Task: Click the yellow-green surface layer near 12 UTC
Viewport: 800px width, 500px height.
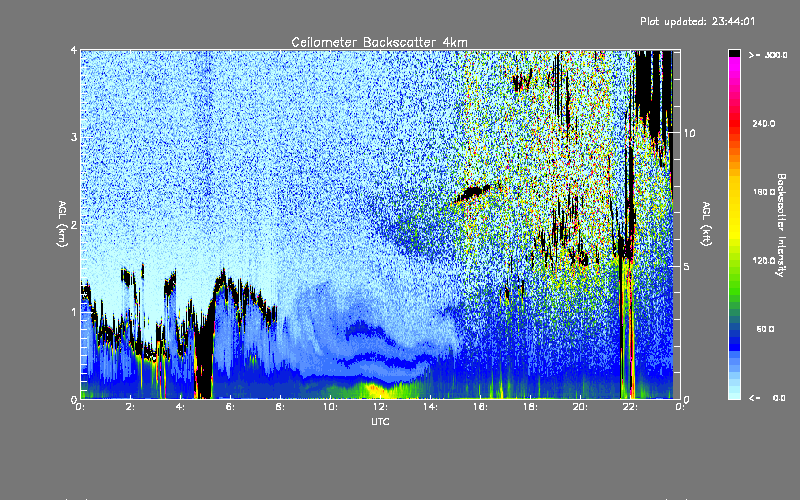Action: [x=378, y=390]
